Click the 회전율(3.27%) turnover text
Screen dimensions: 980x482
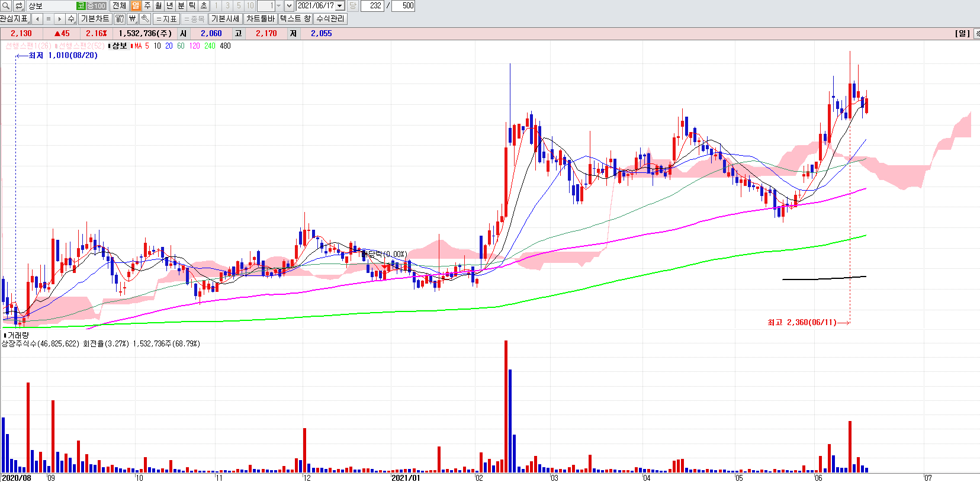click(105, 343)
